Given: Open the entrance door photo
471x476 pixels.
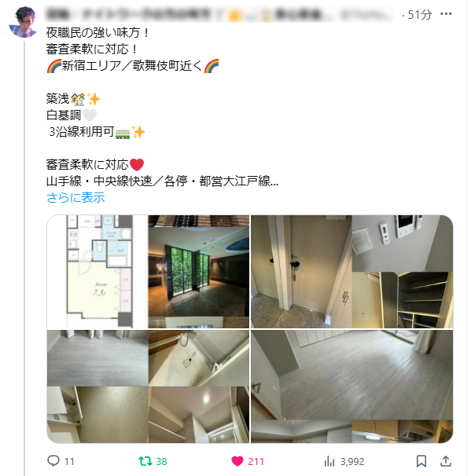Looking at the screenshot, I should tap(301, 272).
